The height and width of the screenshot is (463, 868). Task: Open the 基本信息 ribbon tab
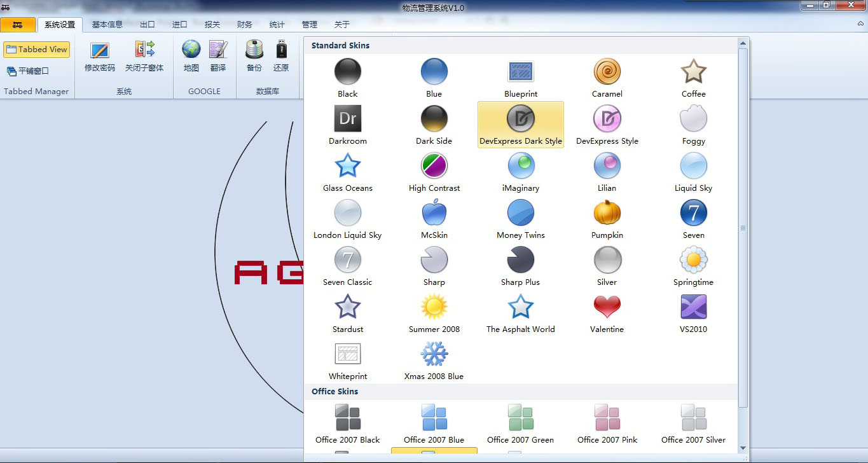click(107, 25)
